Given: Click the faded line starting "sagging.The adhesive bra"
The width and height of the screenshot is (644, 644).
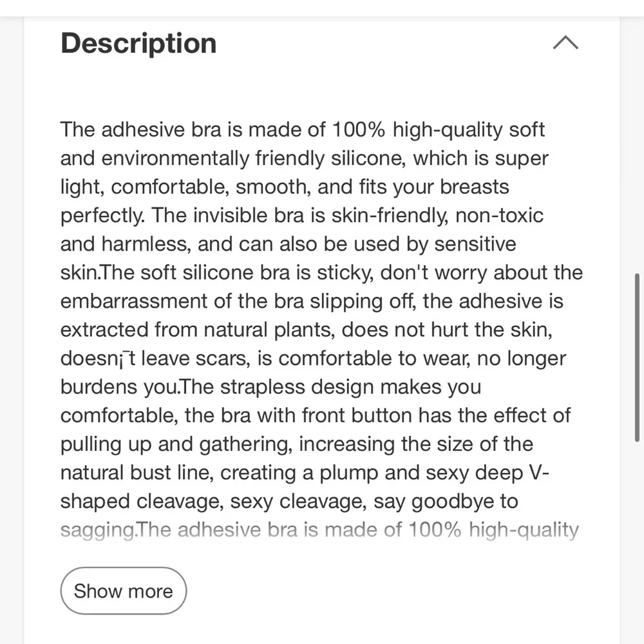Looking at the screenshot, I should tap(319, 530).
